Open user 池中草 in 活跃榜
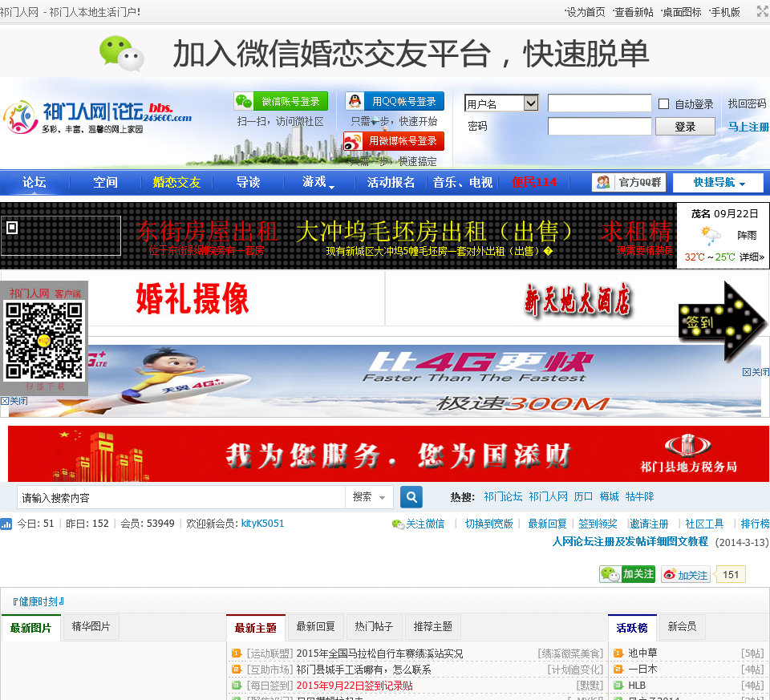Image resolution: width=770 pixels, height=700 pixels. 642,653
